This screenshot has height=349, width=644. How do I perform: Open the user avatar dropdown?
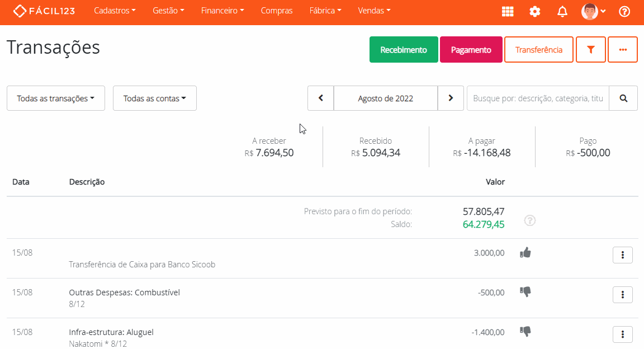click(x=594, y=11)
